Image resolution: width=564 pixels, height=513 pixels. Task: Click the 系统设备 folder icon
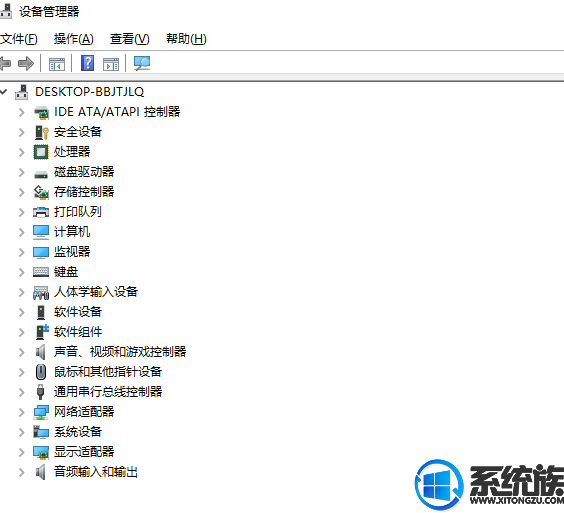[x=41, y=432]
